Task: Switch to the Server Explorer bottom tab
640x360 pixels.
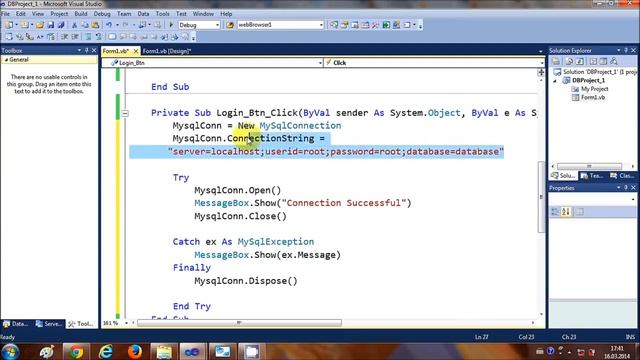Action: [49, 324]
